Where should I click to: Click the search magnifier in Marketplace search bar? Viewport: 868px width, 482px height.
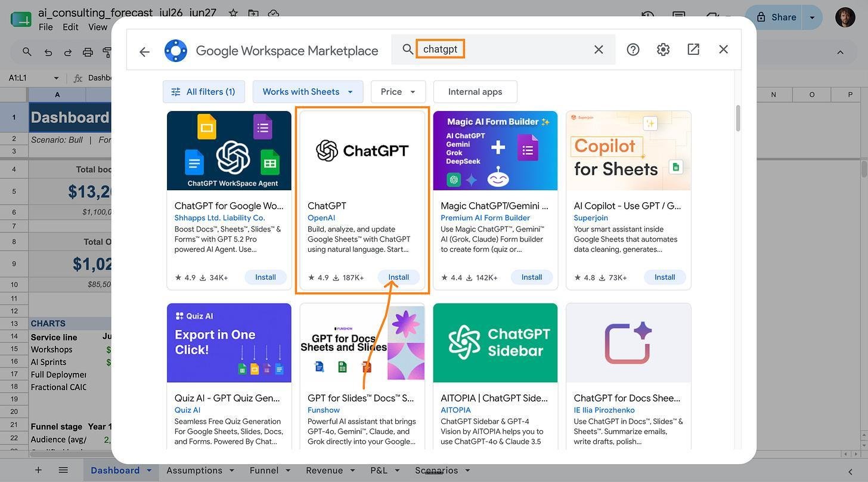408,49
